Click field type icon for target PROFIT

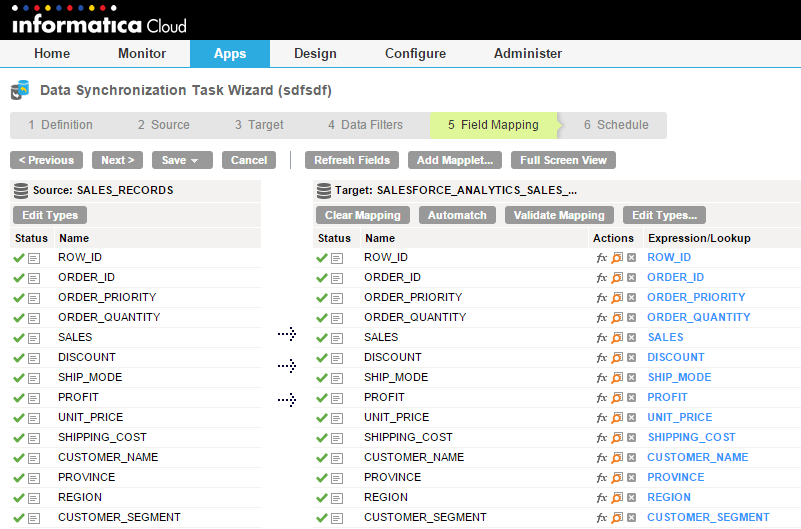337,398
